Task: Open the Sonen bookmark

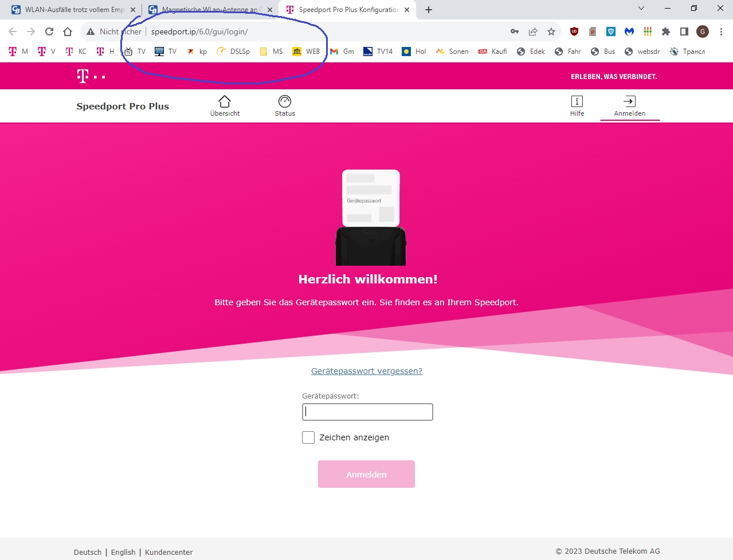Action: click(x=452, y=52)
